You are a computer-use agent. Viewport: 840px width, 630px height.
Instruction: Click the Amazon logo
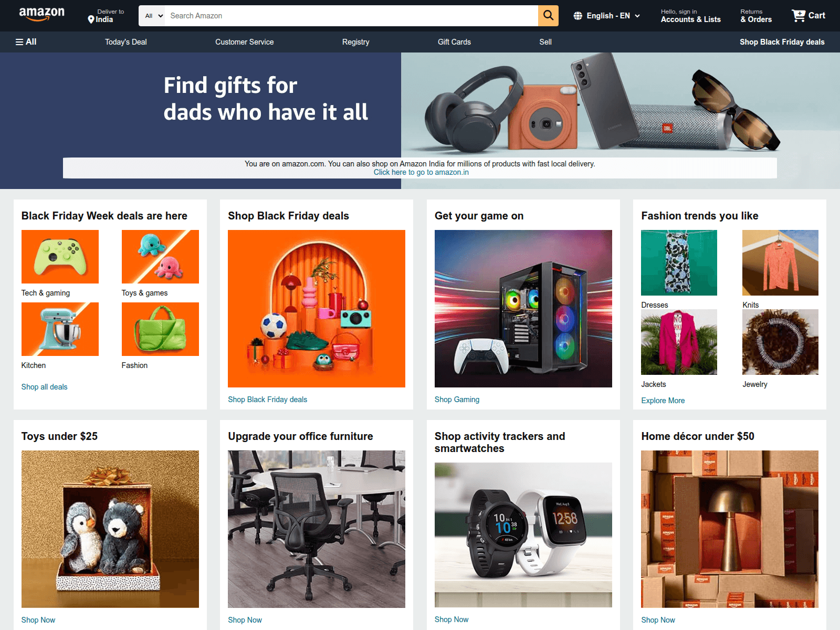(x=41, y=15)
